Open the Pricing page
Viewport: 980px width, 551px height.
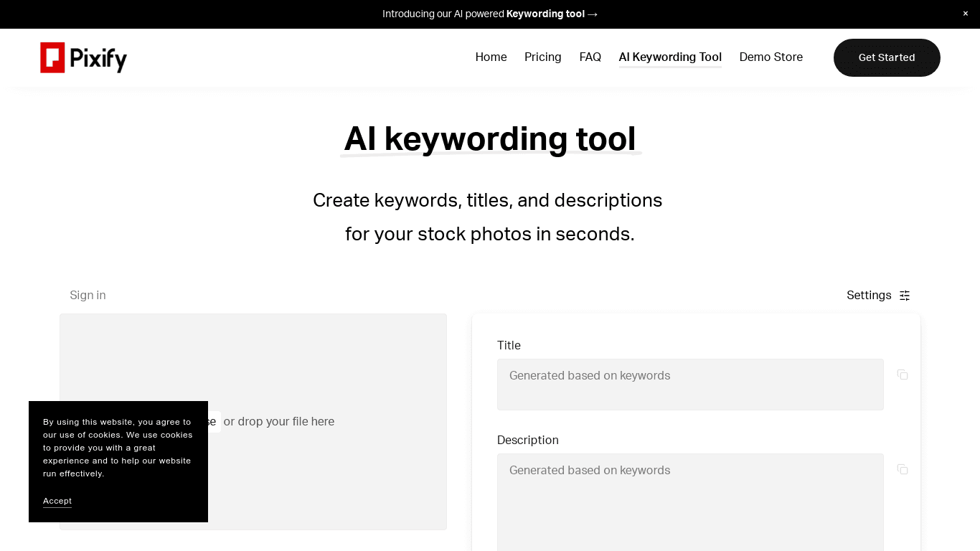(542, 57)
